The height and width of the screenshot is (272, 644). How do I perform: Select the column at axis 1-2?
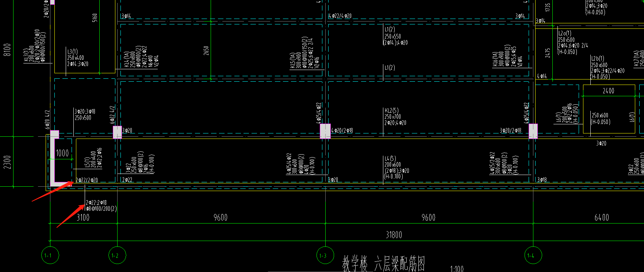tap(117, 132)
